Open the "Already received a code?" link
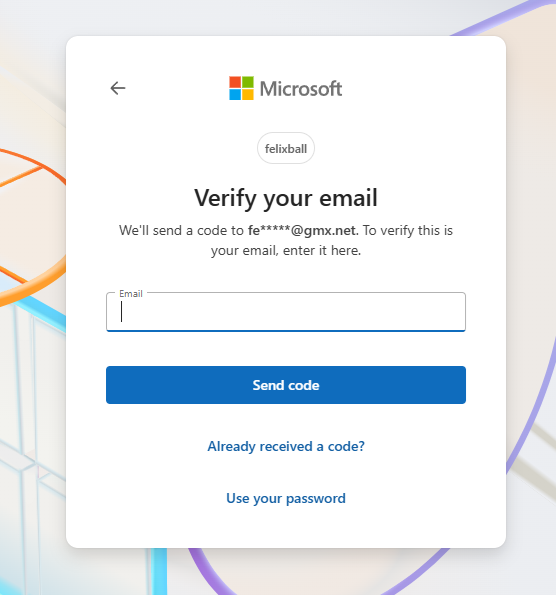 click(286, 446)
